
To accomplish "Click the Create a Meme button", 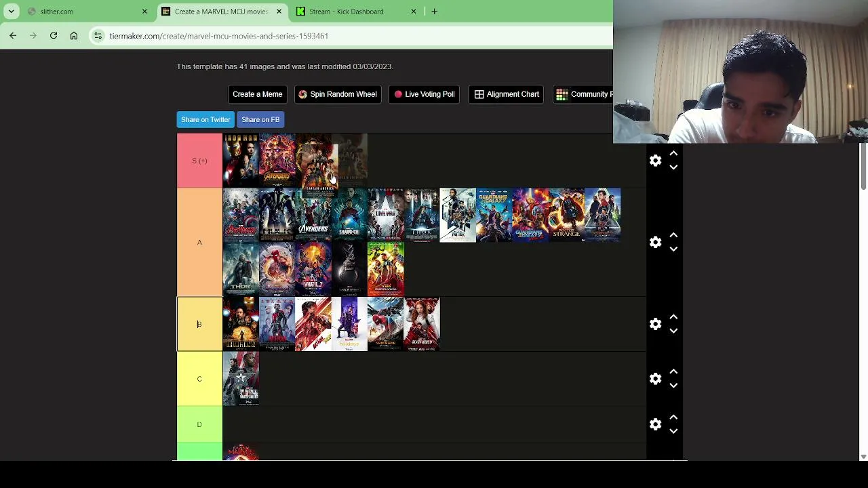I will coord(258,94).
